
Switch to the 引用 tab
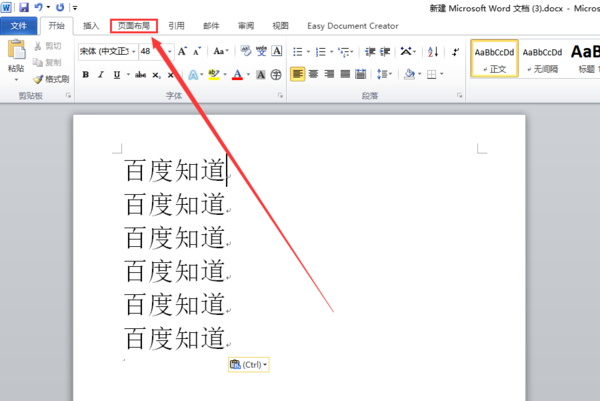pyautogui.click(x=176, y=26)
